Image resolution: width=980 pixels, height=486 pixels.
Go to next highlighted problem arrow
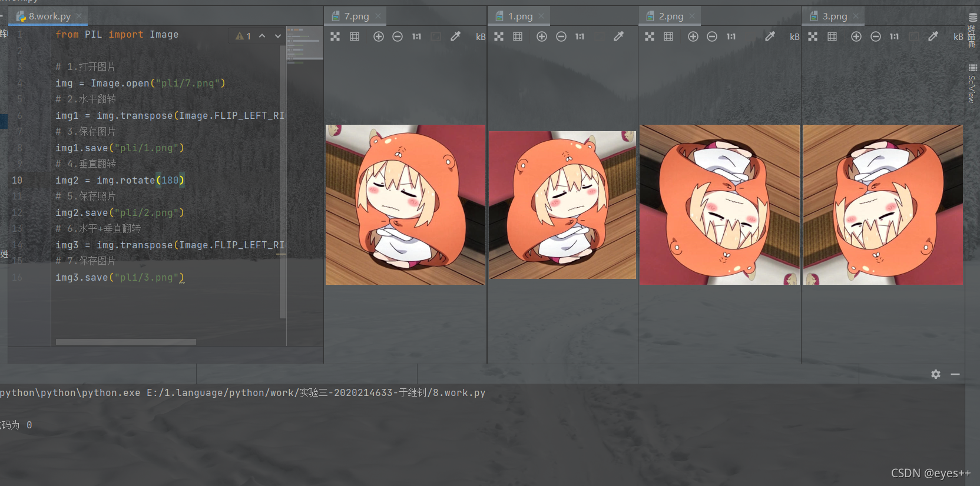click(278, 36)
